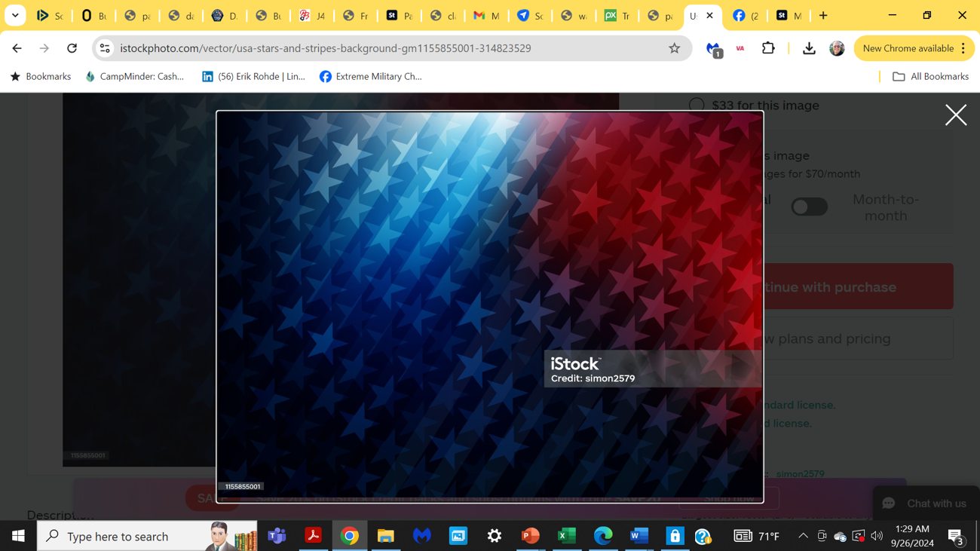Close the enlarged image lightbox

(956, 115)
